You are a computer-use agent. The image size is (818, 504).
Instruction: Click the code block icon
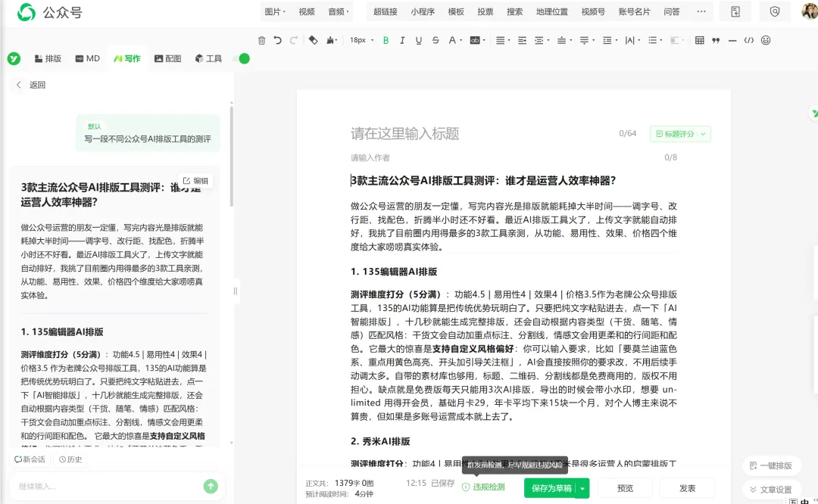point(748,40)
